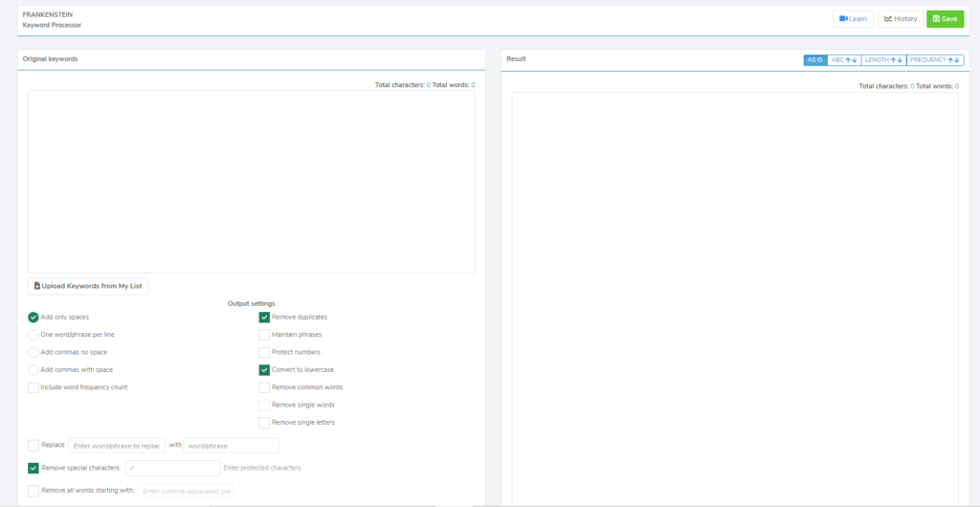This screenshot has height=507, width=980.
Task: Click file icon on Upload Keywords button
Action: pos(37,286)
